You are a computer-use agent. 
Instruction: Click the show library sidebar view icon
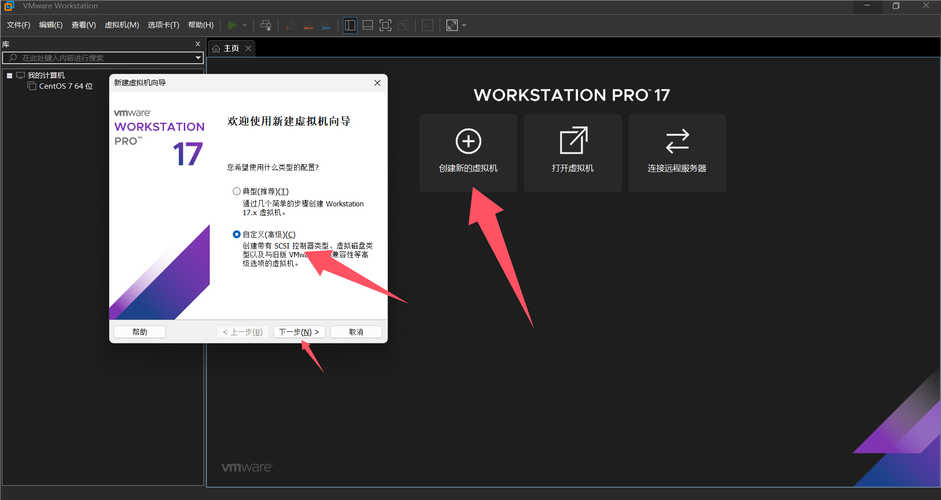point(350,25)
